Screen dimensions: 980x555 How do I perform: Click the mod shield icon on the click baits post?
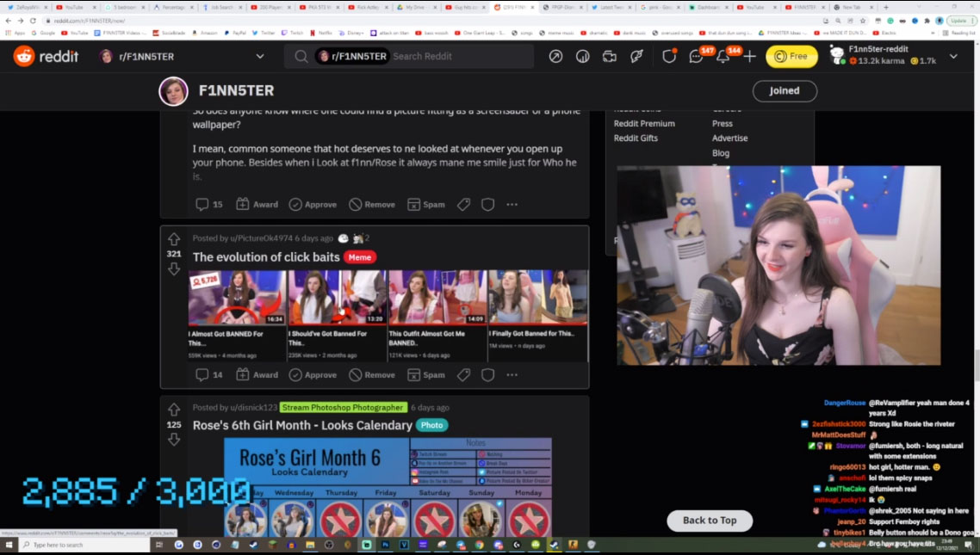pos(487,374)
